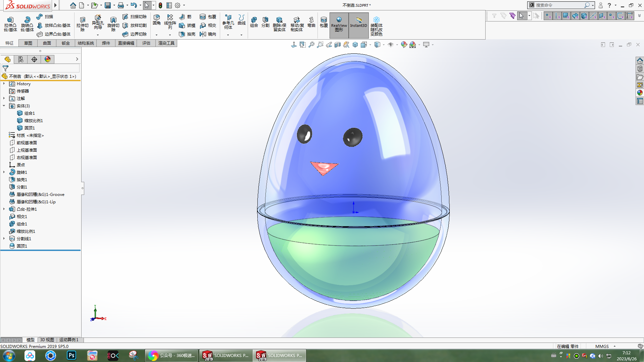
Task: Toggle the filter surface bodies selection filter
Action: (575, 16)
